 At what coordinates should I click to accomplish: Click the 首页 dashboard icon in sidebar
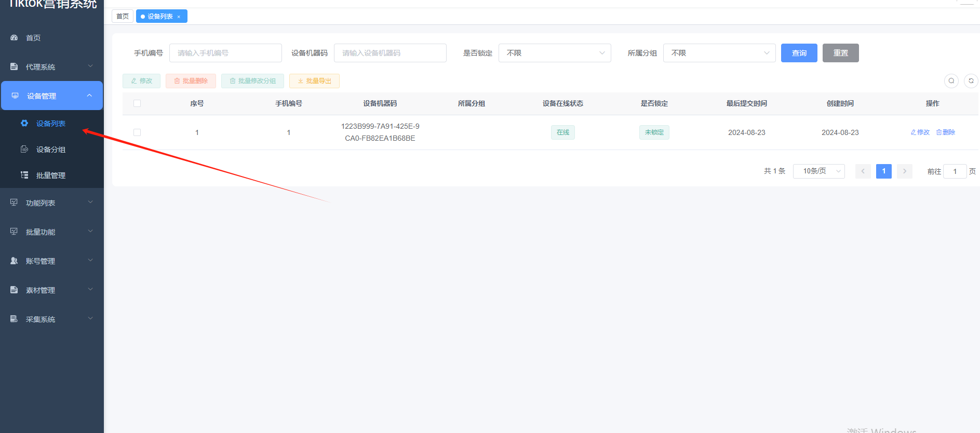pyautogui.click(x=14, y=37)
